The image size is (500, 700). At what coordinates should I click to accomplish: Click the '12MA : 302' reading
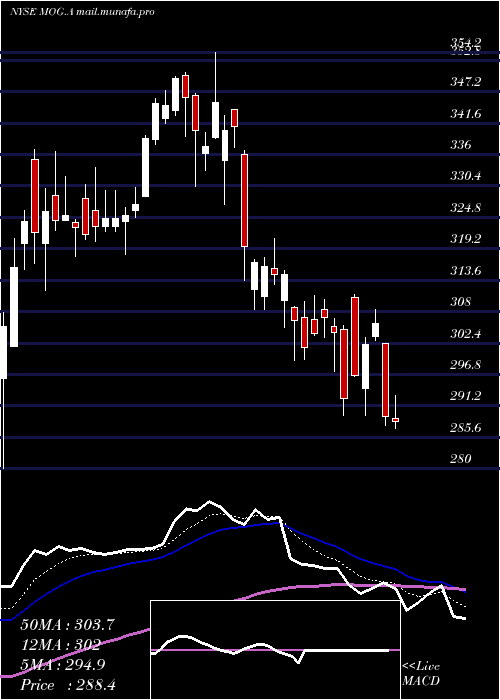tap(60, 645)
